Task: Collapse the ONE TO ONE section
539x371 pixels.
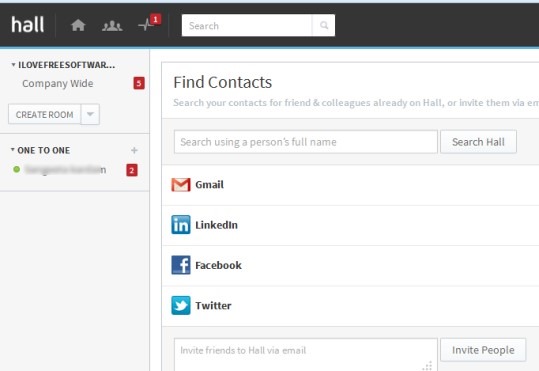Action: point(13,150)
